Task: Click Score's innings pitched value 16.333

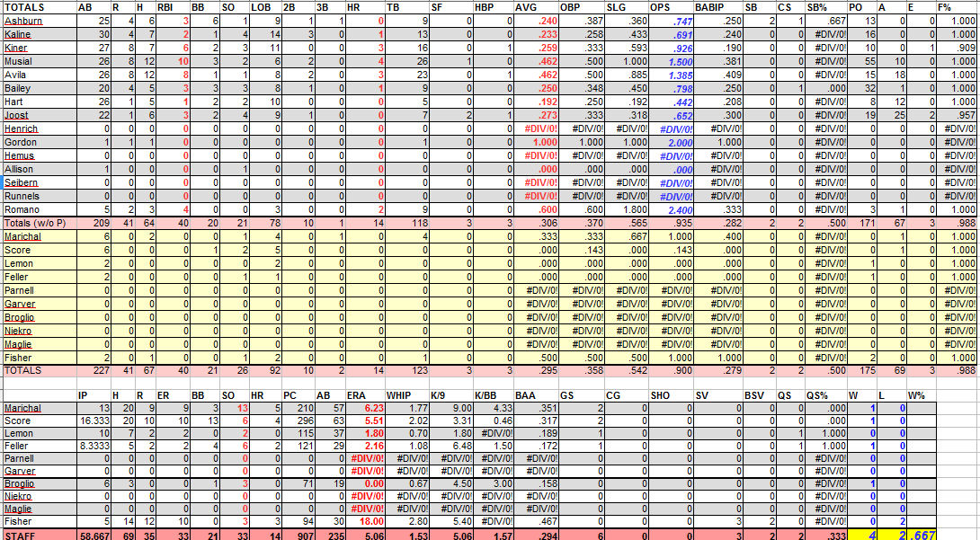Action: pos(94,420)
